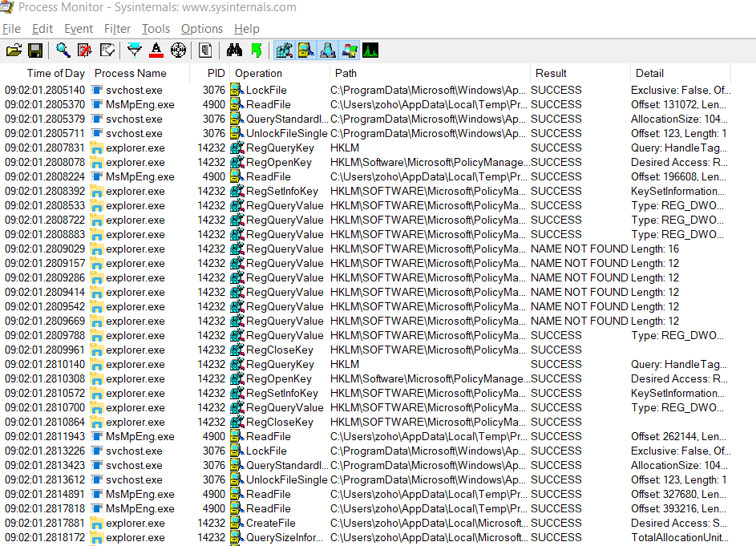Select 'QueryStandardI...' operation at 09:02:01.2813423
The height and width of the screenshot is (546, 756).
[x=287, y=466]
